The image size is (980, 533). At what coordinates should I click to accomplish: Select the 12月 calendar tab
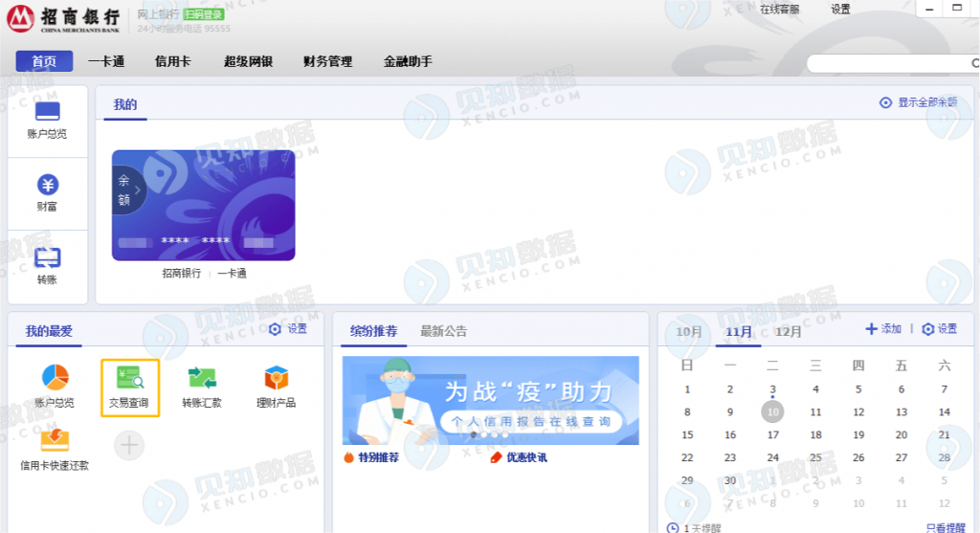(x=789, y=332)
